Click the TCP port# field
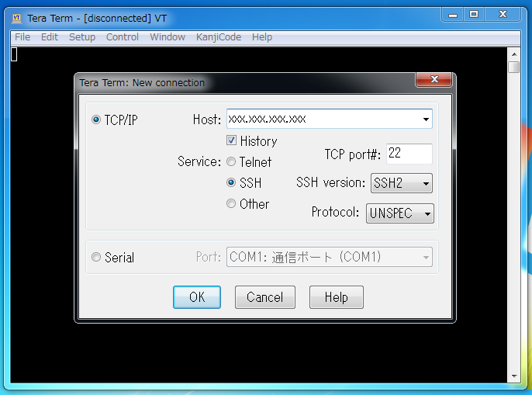This screenshot has height=395, width=532. [x=409, y=154]
